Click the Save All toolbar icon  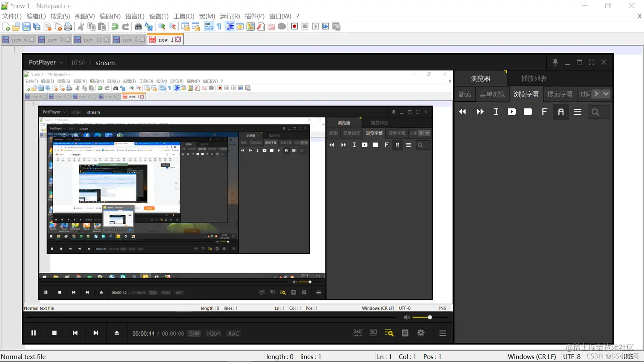coord(37,26)
